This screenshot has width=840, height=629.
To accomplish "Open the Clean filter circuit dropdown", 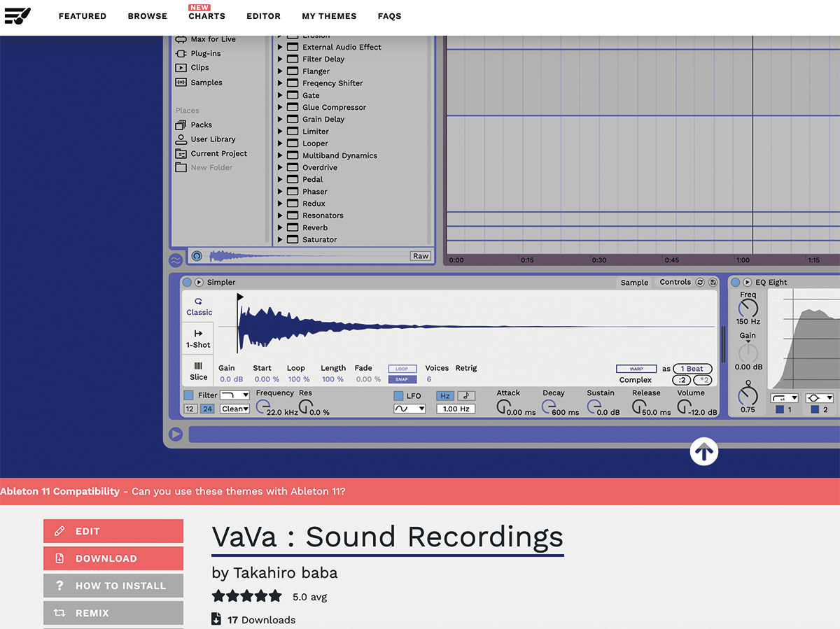I will pyautogui.click(x=234, y=409).
